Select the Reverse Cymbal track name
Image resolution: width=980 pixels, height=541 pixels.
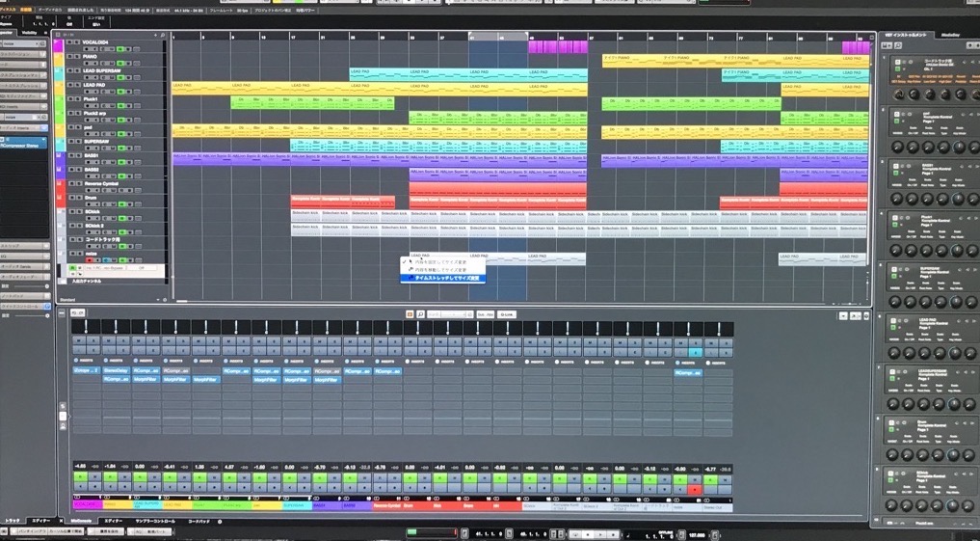click(x=101, y=183)
